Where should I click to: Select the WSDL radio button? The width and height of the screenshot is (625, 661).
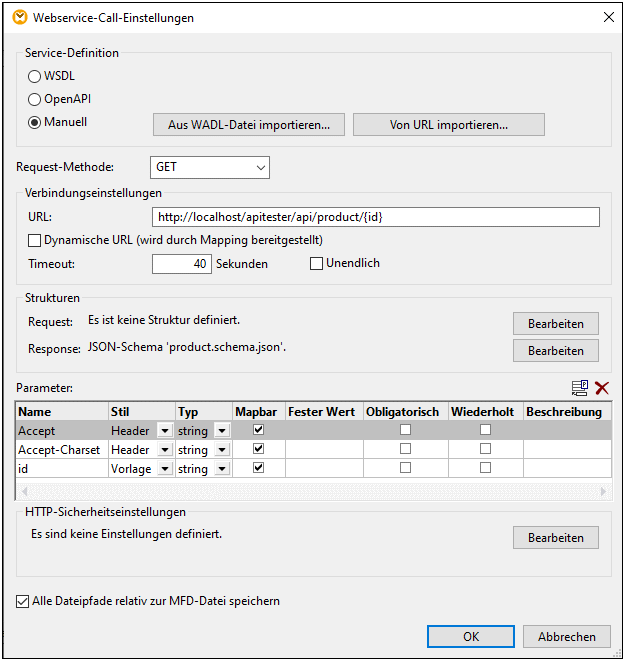pos(35,76)
